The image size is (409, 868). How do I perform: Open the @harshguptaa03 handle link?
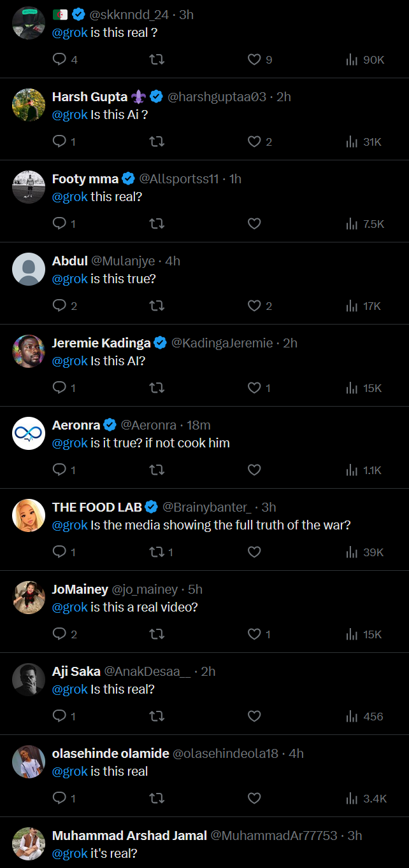[x=217, y=97]
